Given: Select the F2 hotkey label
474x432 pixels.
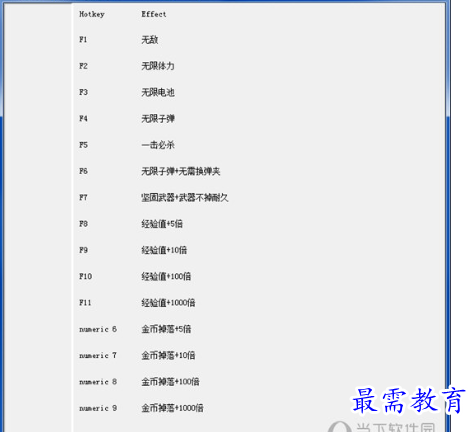Looking at the screenshot, I should (83, 66).
